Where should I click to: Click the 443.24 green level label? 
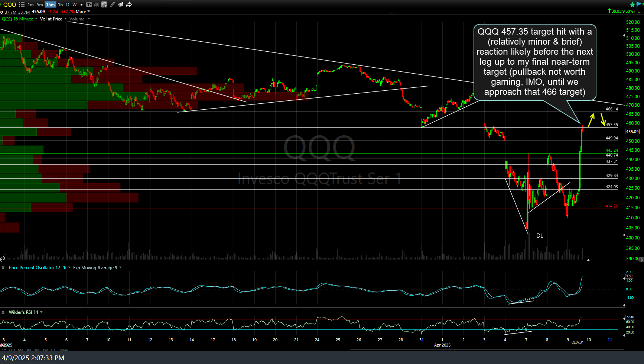click(612, 151)
